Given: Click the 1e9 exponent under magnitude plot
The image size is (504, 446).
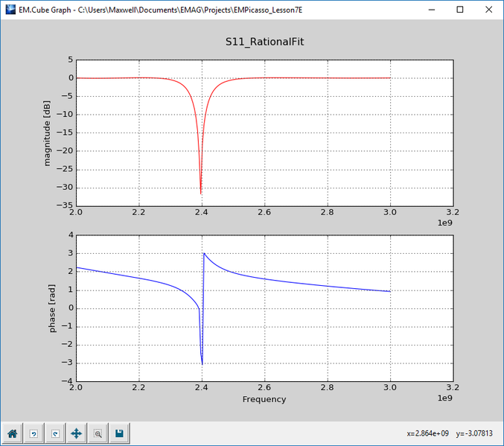Looking at the screenshot, I should pos(445,223).
